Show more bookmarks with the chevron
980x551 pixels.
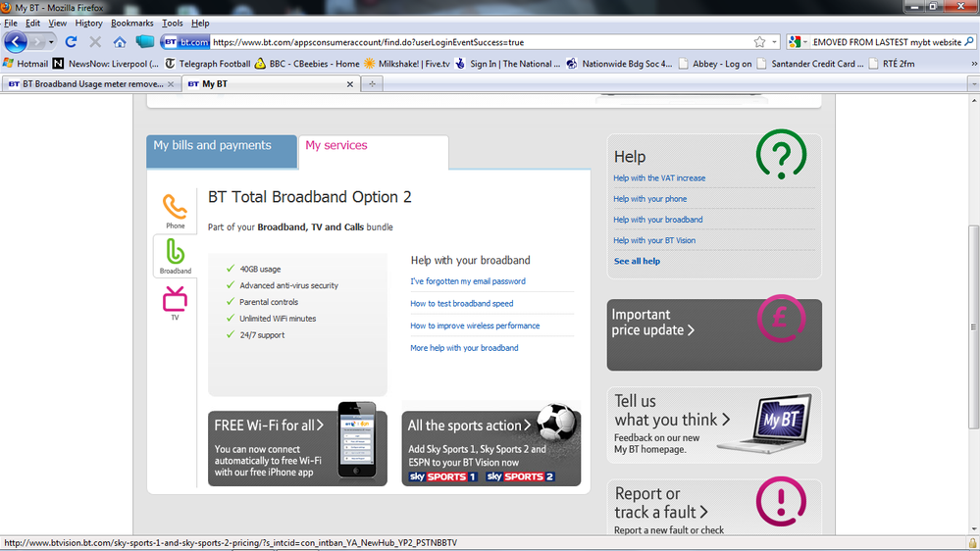click(x=974, y=64)
